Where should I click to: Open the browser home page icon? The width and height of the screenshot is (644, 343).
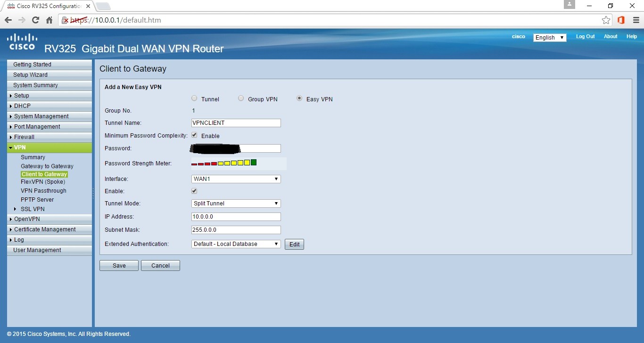(x=49, y=20)
